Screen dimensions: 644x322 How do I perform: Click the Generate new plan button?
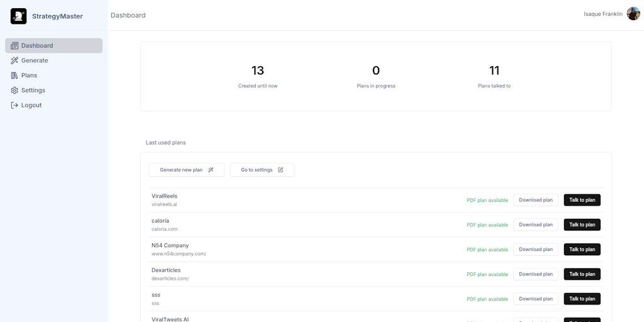click(187, 170)
